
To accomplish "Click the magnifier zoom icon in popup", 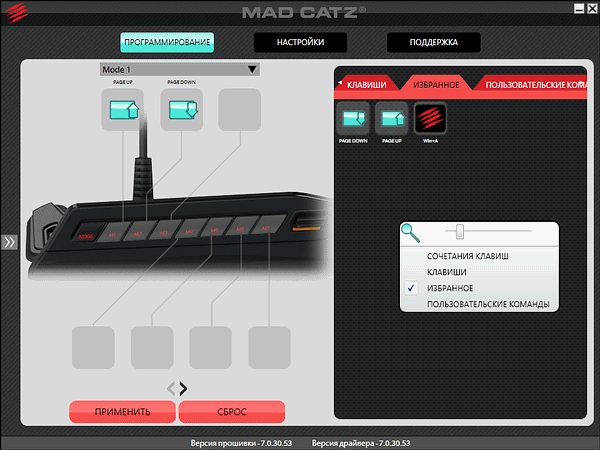I will pos(411,233).
